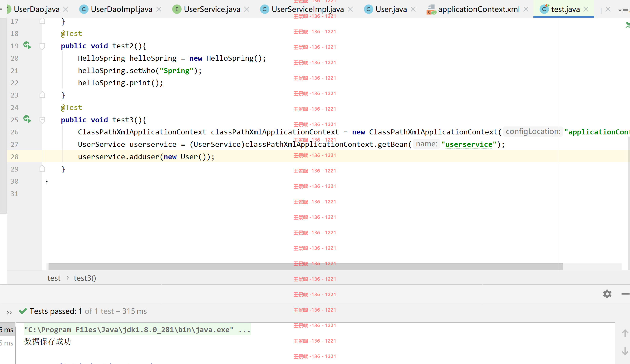Fold the closing brace marker on line 29
Viewport: 630px width, 364px height.
click(x=42, y=169)
